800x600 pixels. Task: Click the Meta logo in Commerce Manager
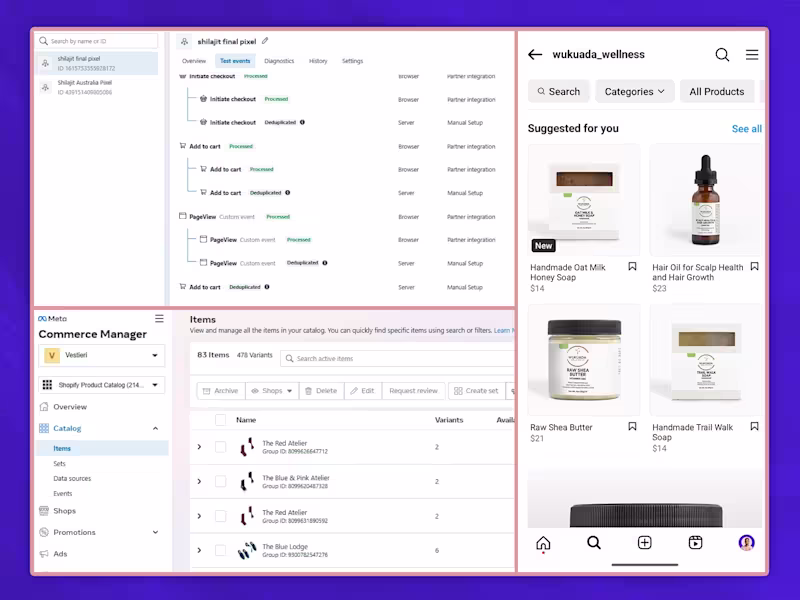click(x=53, y=318)
